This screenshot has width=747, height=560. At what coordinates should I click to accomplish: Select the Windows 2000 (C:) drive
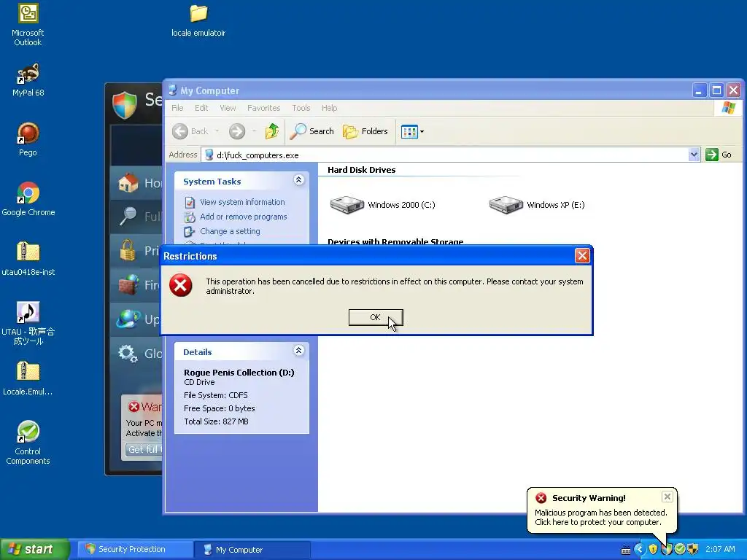click(x=382, y=205)
